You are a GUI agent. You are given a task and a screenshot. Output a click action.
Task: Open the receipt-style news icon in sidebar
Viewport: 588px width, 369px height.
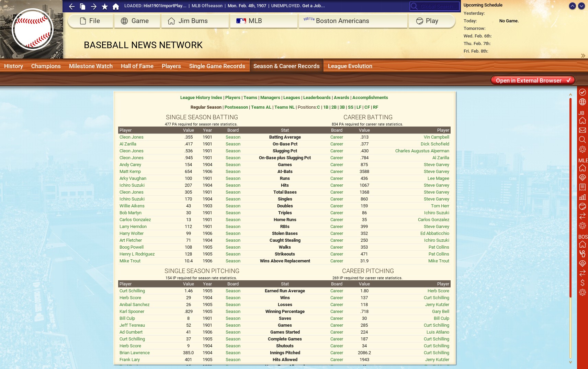(x=583, y=187)
